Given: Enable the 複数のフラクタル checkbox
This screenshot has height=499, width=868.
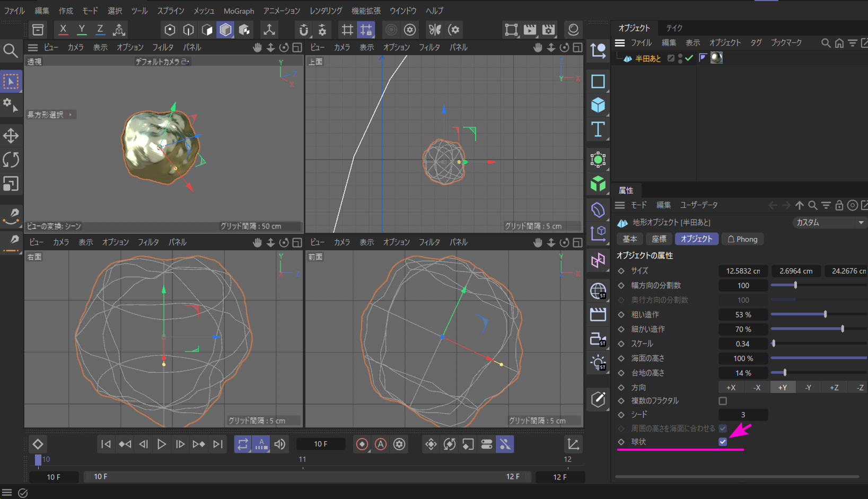Looking at the screenshot, I should coord(723,401).
